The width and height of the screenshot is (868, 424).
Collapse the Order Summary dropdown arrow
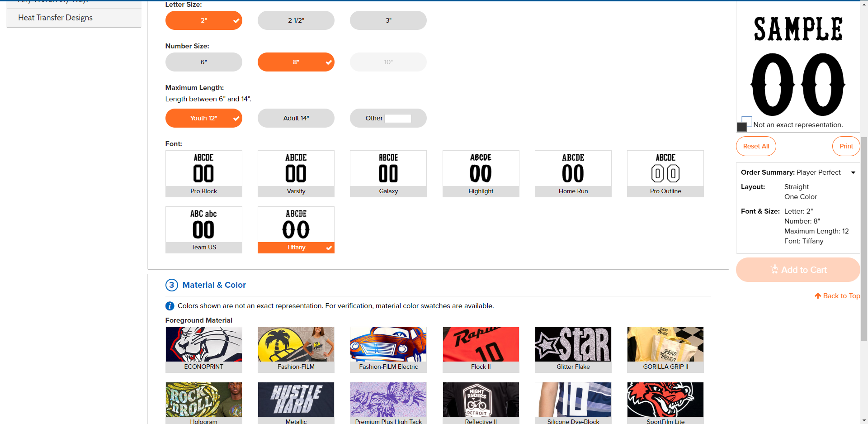point(853,172)
